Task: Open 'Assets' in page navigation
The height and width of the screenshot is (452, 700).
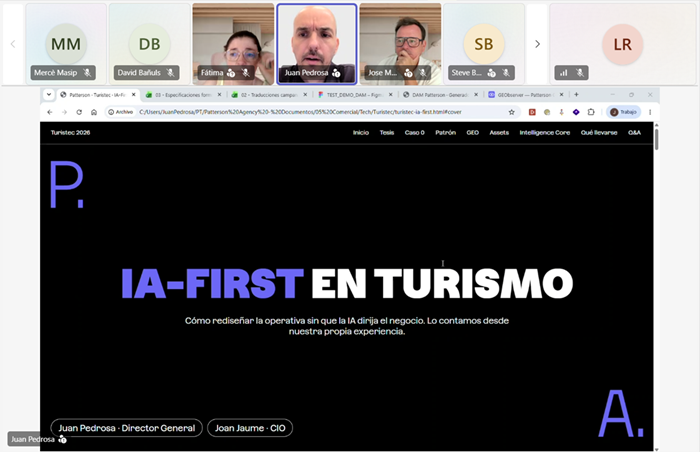Action: (x=499, y=133)
